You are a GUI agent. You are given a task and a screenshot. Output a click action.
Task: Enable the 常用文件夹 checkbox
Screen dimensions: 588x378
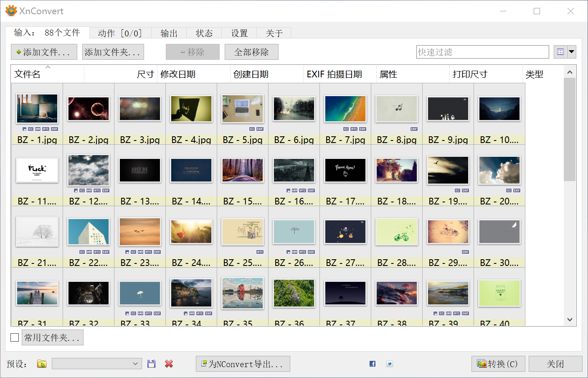(15, 337)
